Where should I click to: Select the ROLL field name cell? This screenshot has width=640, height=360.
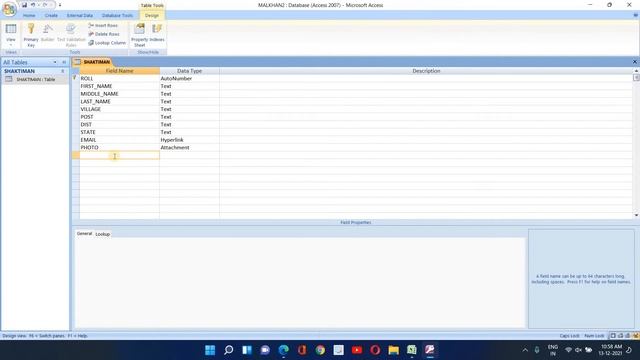point(120,78)
